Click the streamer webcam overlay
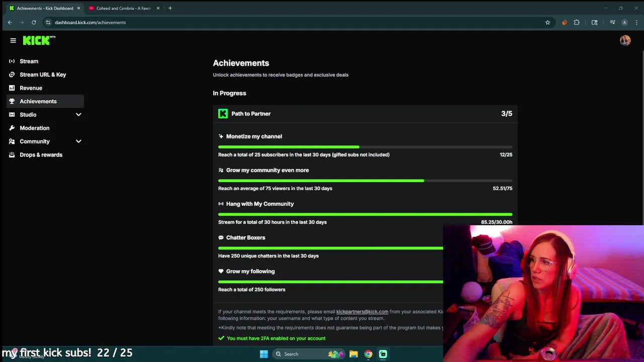644x362 pixels. (543, 293)
